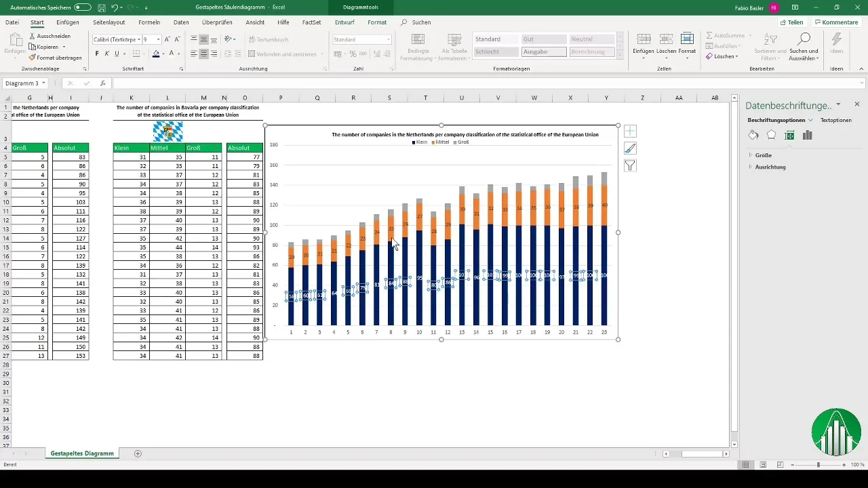Click the fill color bucket icon
The image size is (868, 488).
click(x=156, y=54)
